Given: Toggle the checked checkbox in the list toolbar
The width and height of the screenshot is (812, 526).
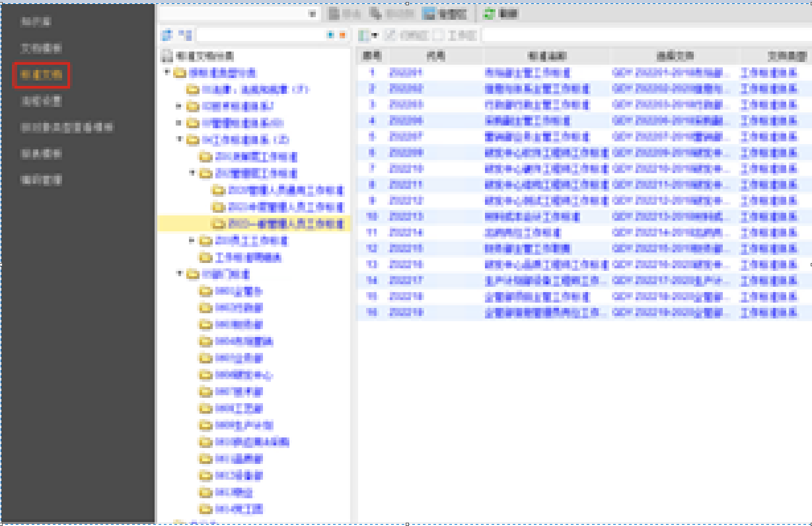Looking at the screenshot, I should (390, 35).
